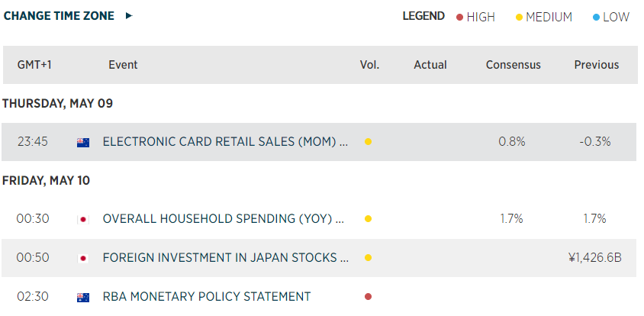
Task: Expand Overall Household Spending (YoY) row
Action: click(x=224, y=219)
